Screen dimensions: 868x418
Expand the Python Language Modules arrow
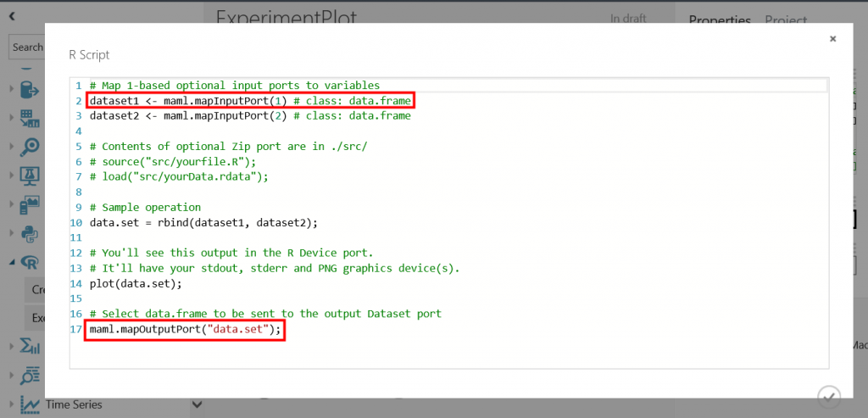[12, 234]
